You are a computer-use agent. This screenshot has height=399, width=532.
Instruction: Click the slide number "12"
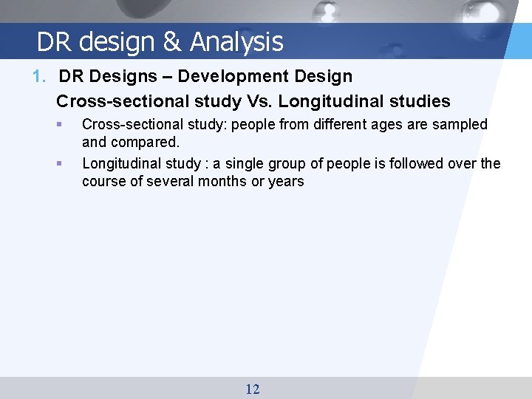[253, 389]
